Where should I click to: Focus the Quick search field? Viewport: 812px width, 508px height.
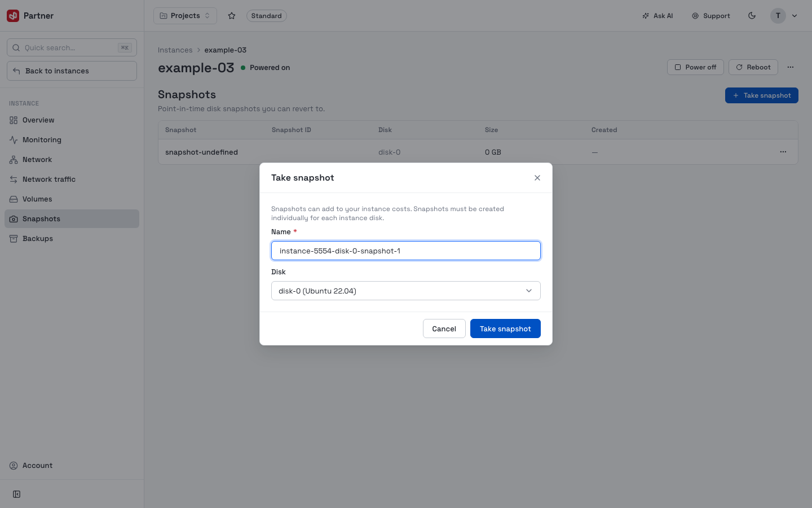(72, 48)
